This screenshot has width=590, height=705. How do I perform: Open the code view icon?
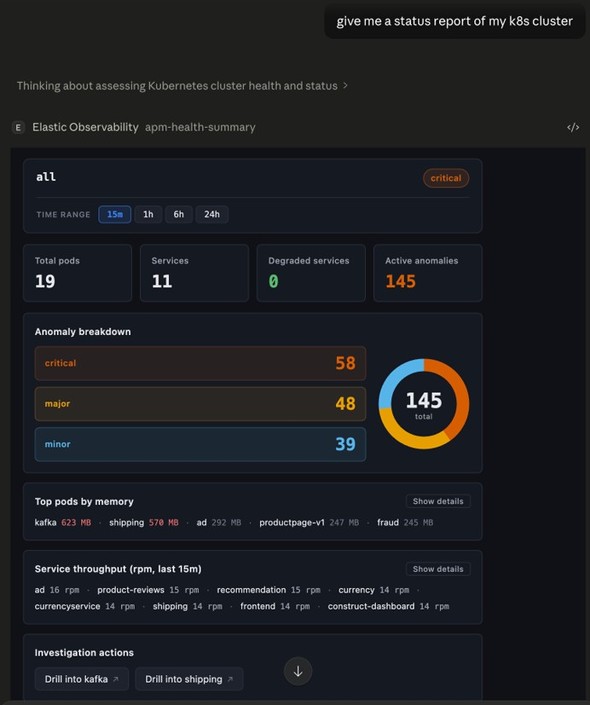[573, 128]
